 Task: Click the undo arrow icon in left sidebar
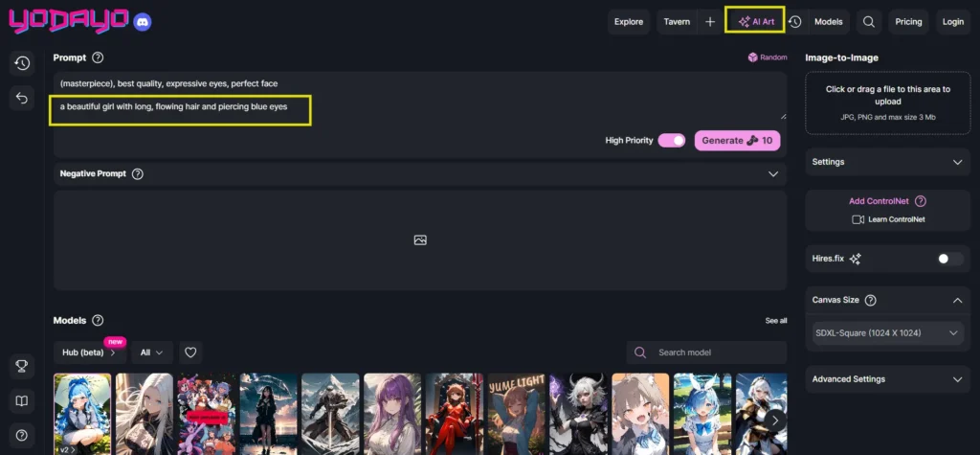pyautogui.click(x=22, y=98)
